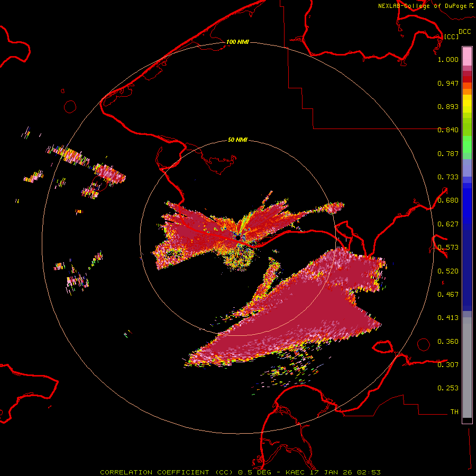The image size is (476, 476).
Task: Click the 0.680 legend value
Action: click(x=448, y=200)
